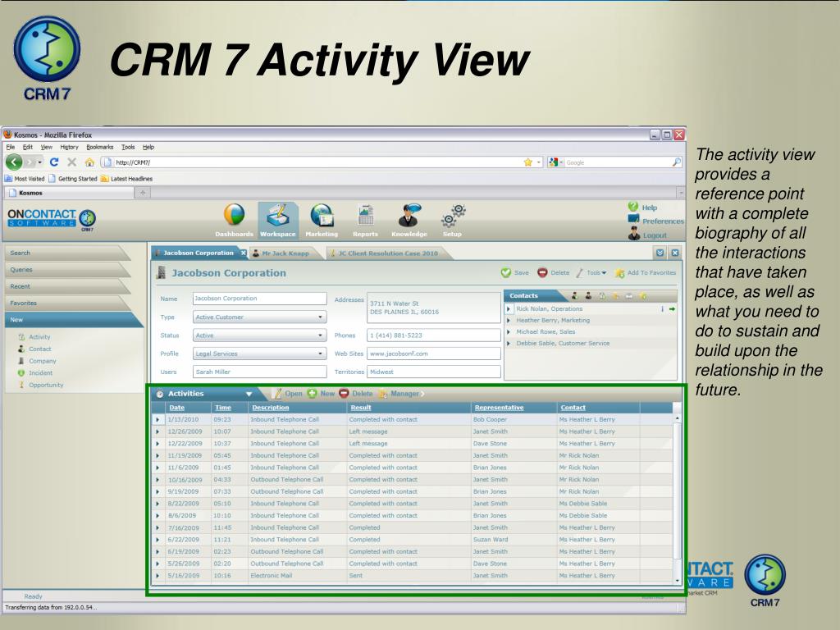Screen dimensions: 840x630
Task: Open the Activities panel dropdown arrow
Action: pos(249,395)
